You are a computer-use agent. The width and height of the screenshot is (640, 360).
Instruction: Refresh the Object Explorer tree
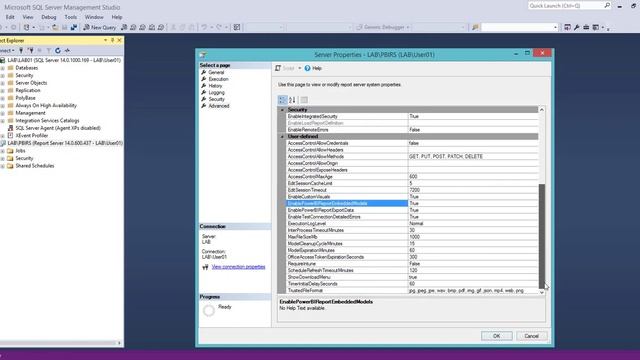tap(58, 51)
